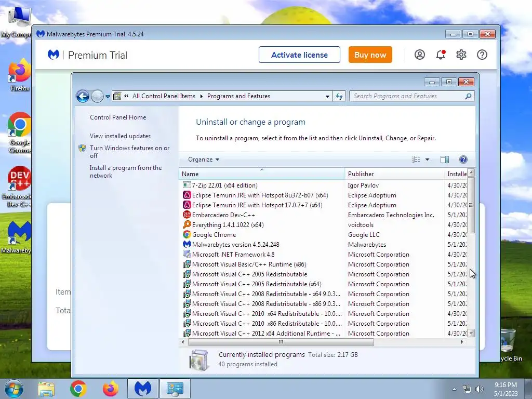
Task: Click the Firefox desktop shortcut
Action: point(19,75)
